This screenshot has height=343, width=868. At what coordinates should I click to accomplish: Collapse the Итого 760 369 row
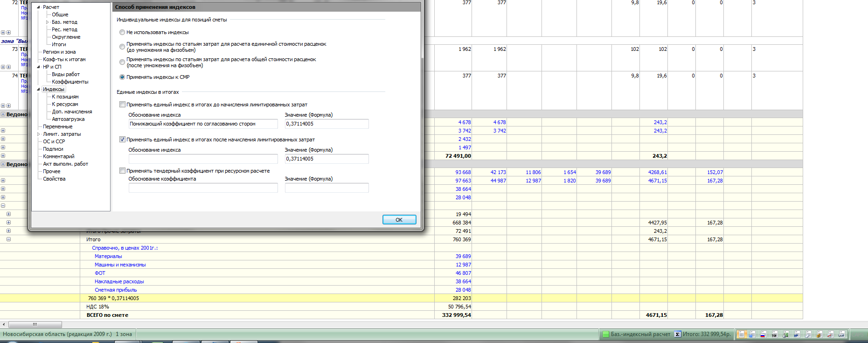click(x=8, y=239)
